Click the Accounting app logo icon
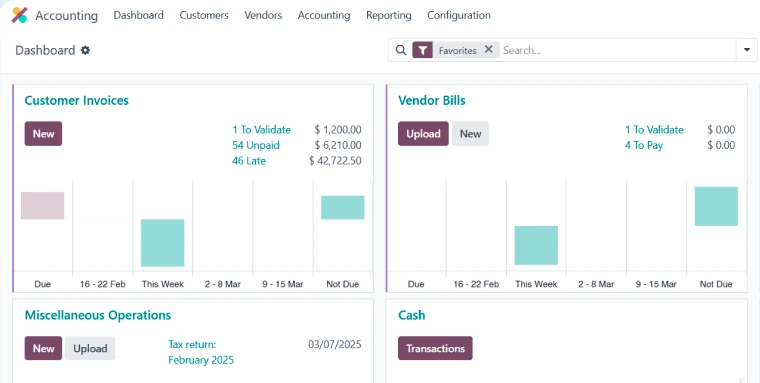The height and width of the screenshot is (383, 760). 19,16
